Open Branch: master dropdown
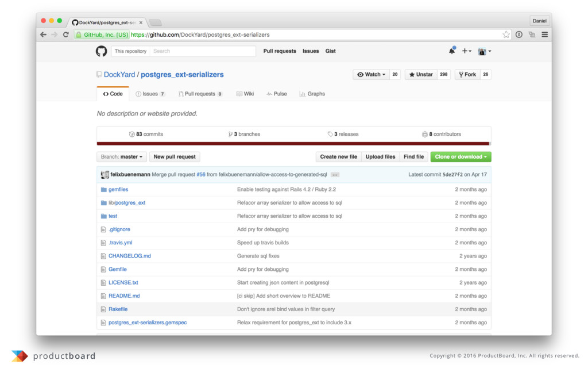Screen dimensions: 588x368 (x=122, y=156)
